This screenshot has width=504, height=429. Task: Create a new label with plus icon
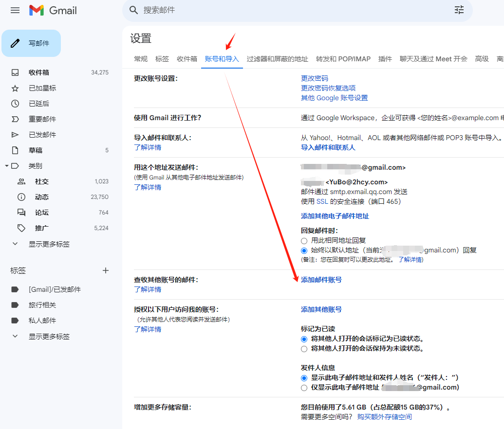pyautogui.click(x=106, y=271)
